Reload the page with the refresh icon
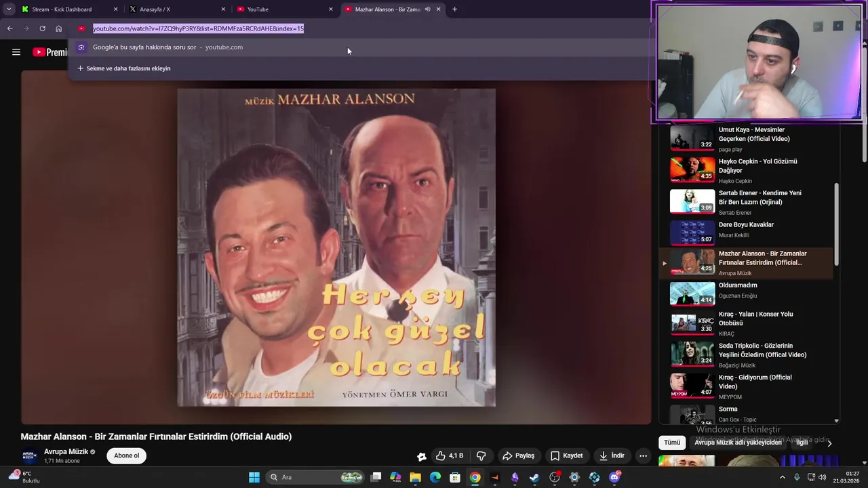The height and width of the screenshot is (488, 868). (x=42, y=28)
